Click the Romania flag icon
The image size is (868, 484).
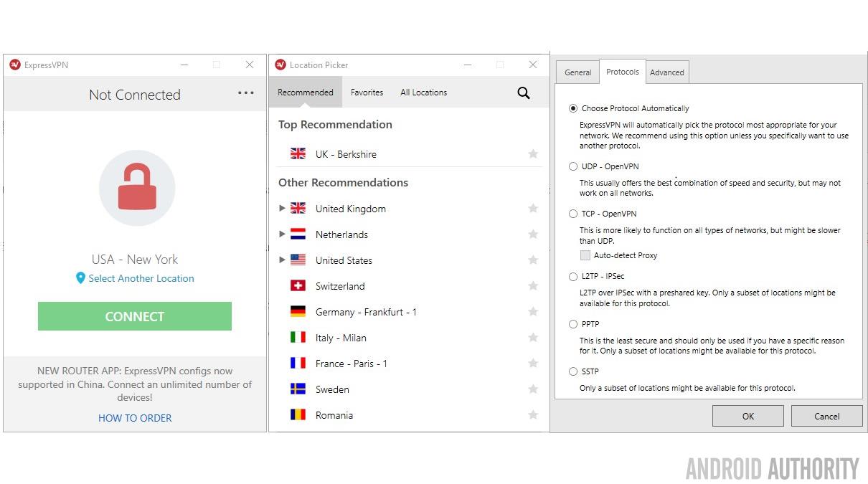pos(298,414)
